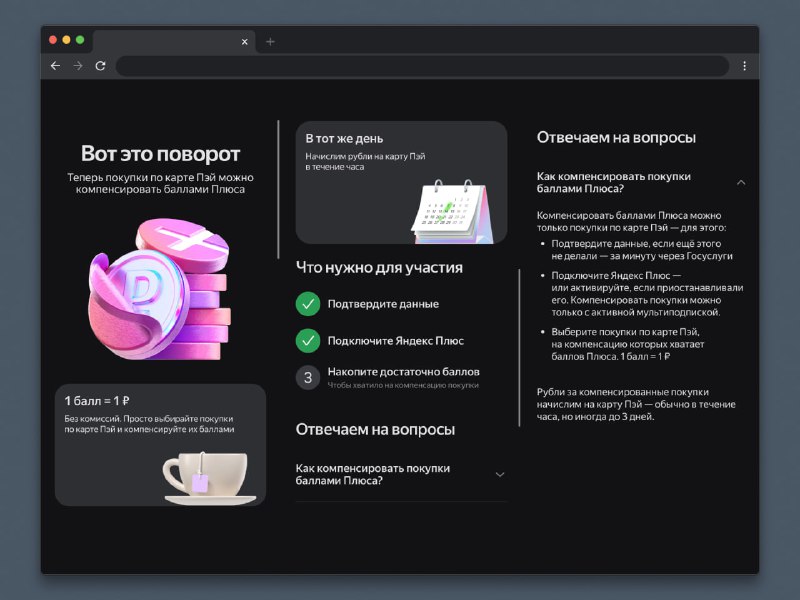Click bullet text about activating мультиподписка

(647, 294)
